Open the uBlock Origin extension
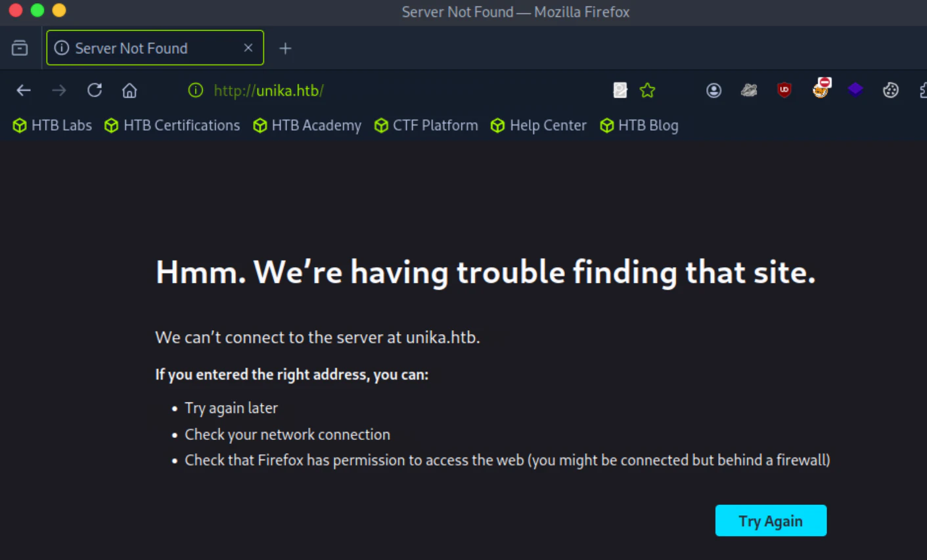Screen dimensions: 927x560 coord(784,90)
